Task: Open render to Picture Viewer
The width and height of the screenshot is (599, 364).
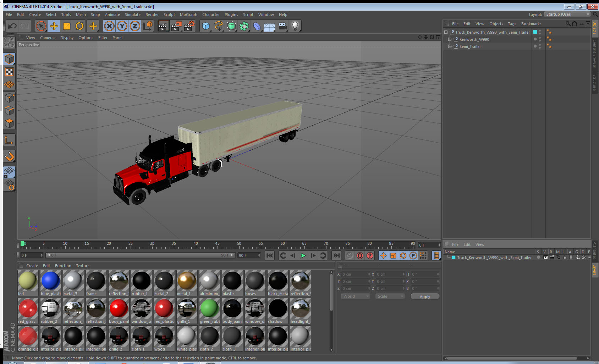Action: click(176, 26)
